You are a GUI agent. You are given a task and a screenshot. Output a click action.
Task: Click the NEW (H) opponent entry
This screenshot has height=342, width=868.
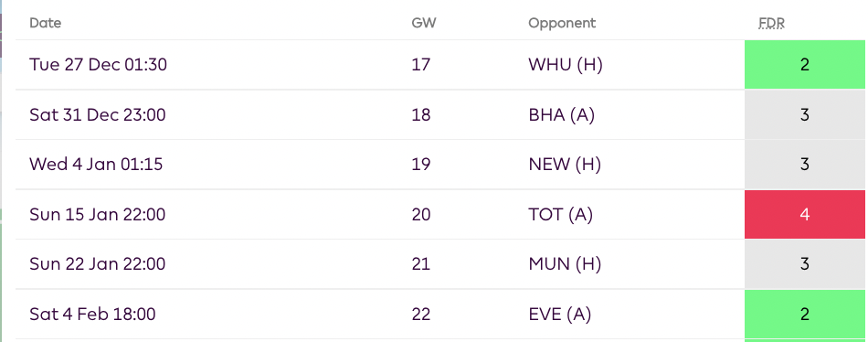tap(565, 165)
